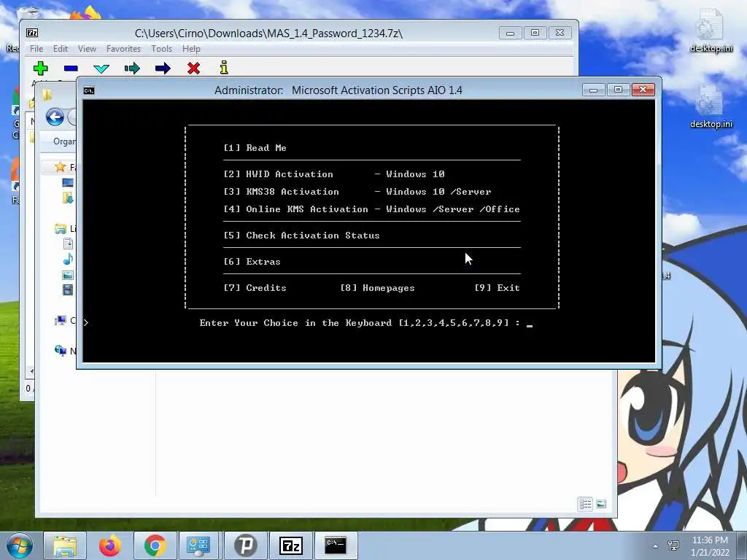Screen dimensions: 747x560
Task: Click the Organize button in Explorer
Action: 64,141
